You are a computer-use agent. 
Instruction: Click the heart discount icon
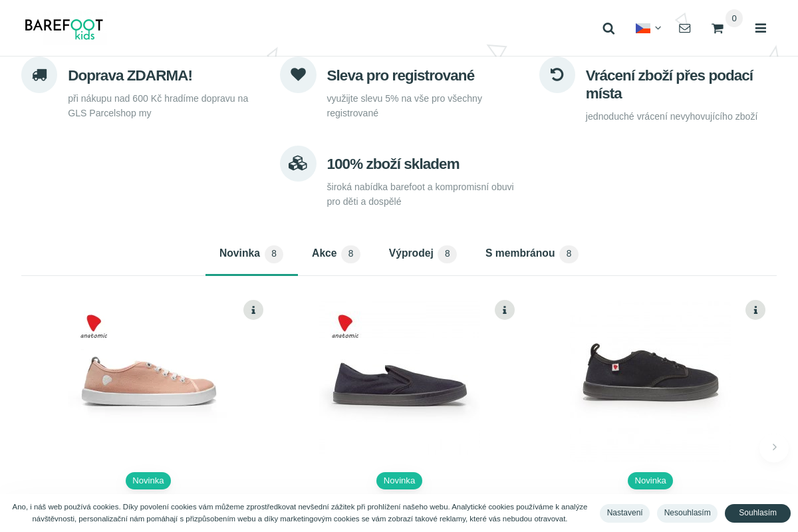click(298, 74)
